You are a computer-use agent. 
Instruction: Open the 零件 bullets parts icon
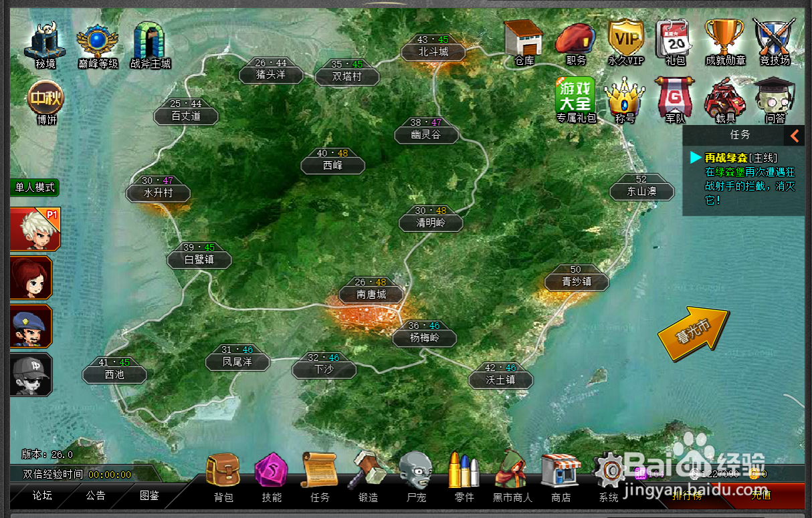coord(464,478)
